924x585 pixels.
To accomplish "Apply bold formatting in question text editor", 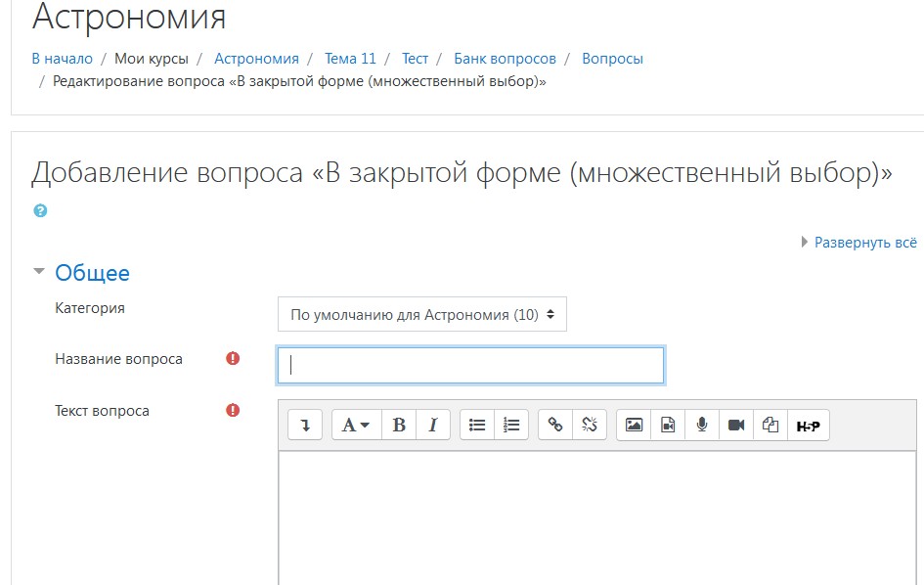I will [399, 425].
